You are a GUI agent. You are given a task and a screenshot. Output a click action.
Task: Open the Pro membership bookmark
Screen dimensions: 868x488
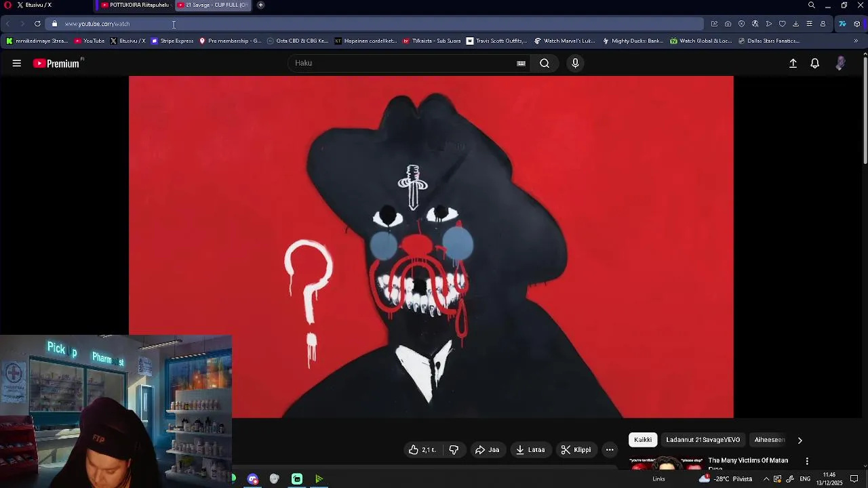click(x=230, y=41)
